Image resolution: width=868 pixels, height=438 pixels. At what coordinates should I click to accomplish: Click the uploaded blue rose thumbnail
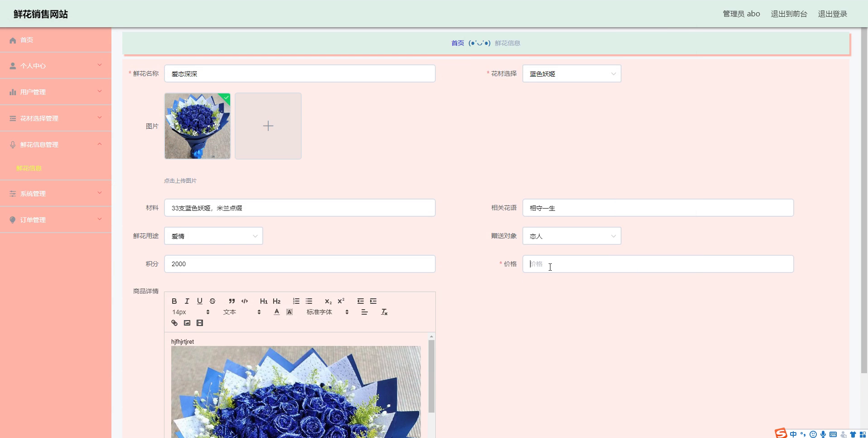pos(198,126)
